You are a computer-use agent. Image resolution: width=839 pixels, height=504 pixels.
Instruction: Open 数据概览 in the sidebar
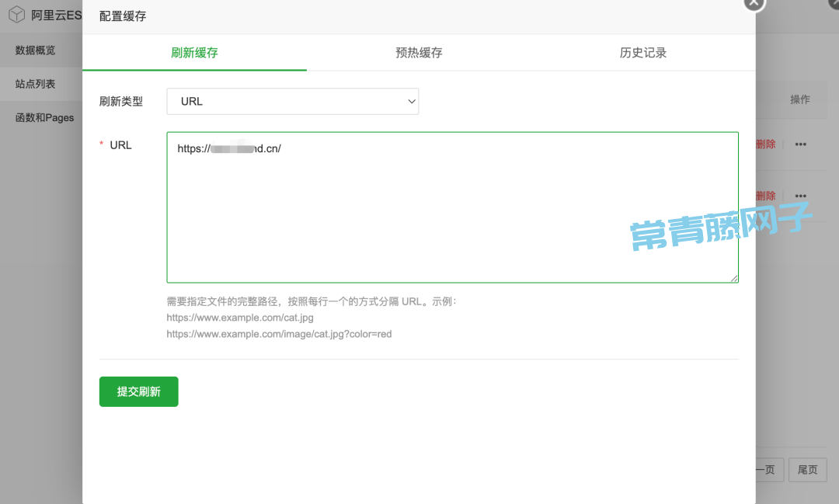[36, 50]
